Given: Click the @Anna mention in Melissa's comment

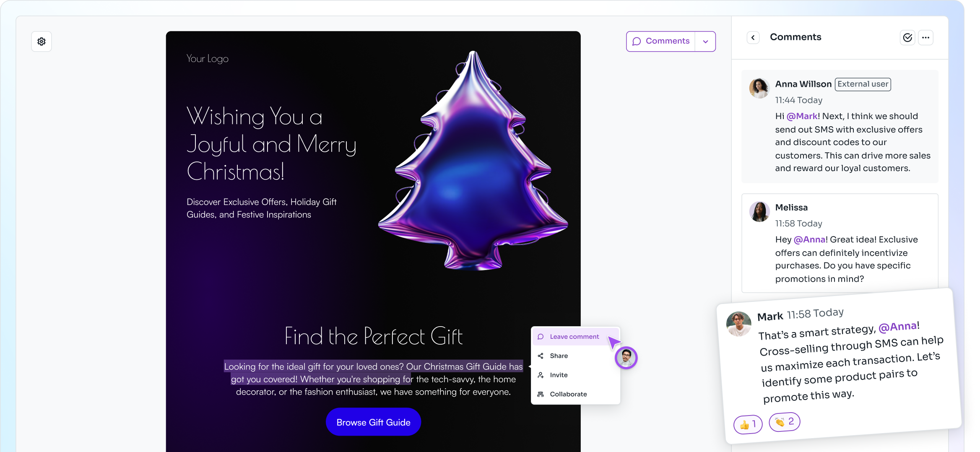Looking at the screenshot, I should (x=809, y=239).
